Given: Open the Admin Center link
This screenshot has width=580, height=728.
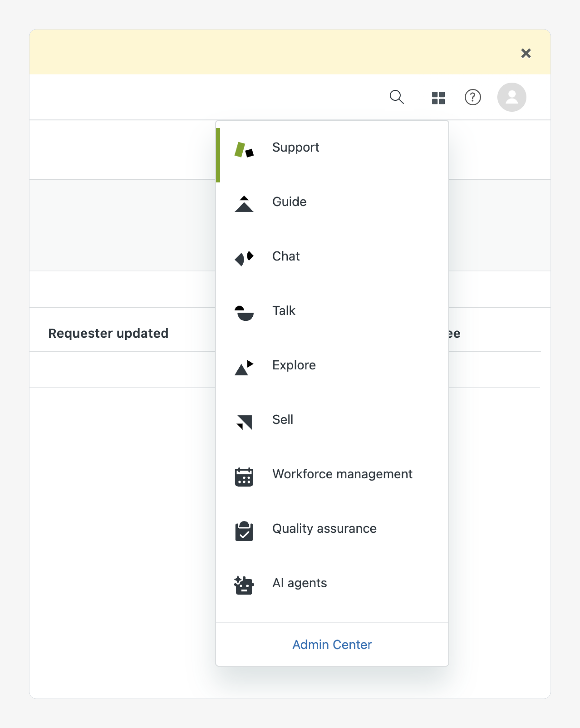Looking at the screenshot, I should tap(332, 644).
